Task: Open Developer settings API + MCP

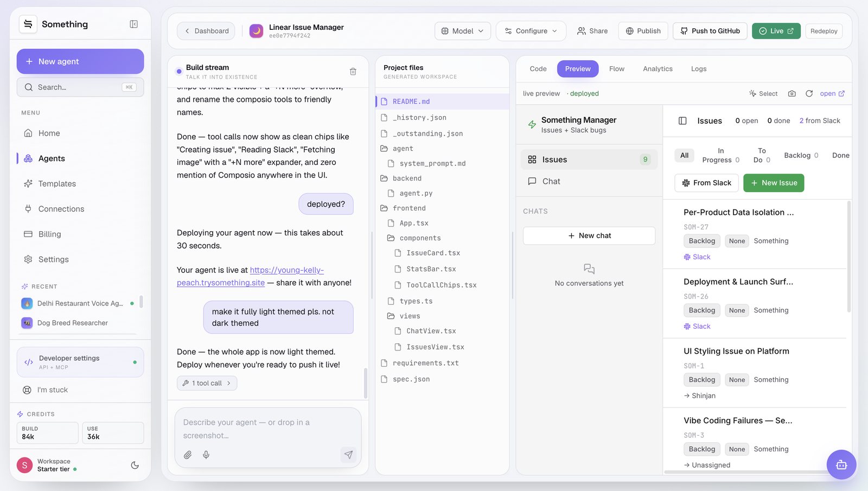Action: [80, 362]
